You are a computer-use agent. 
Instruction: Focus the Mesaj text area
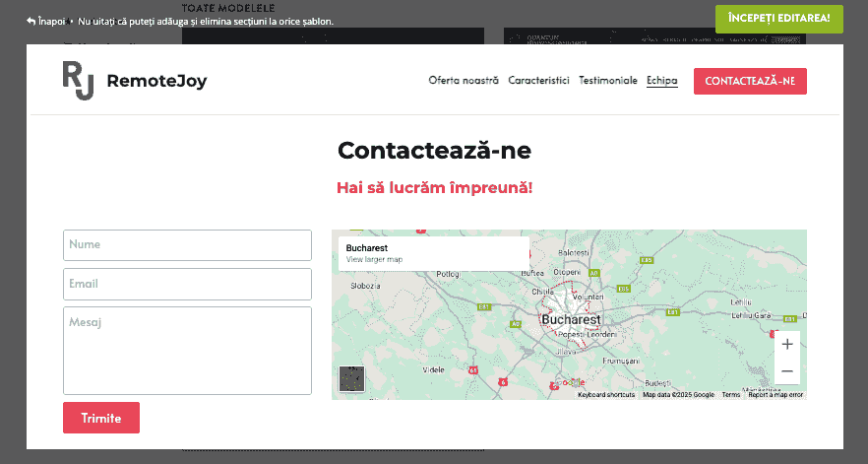[x=187, y=351]
